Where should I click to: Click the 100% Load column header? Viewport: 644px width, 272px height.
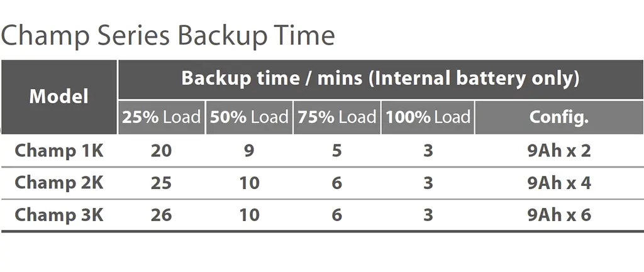(x=428, y=117)
